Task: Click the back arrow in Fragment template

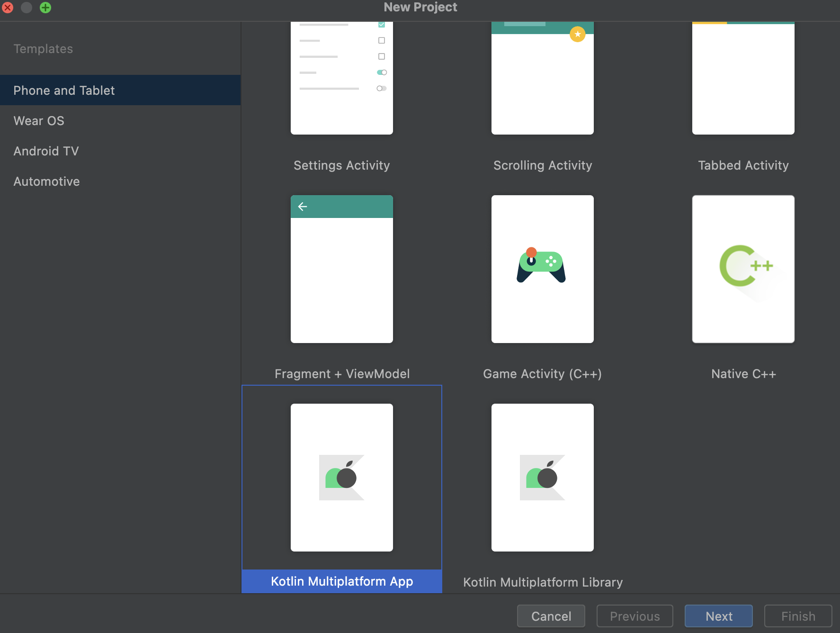Action: click(x=303, y=207)
